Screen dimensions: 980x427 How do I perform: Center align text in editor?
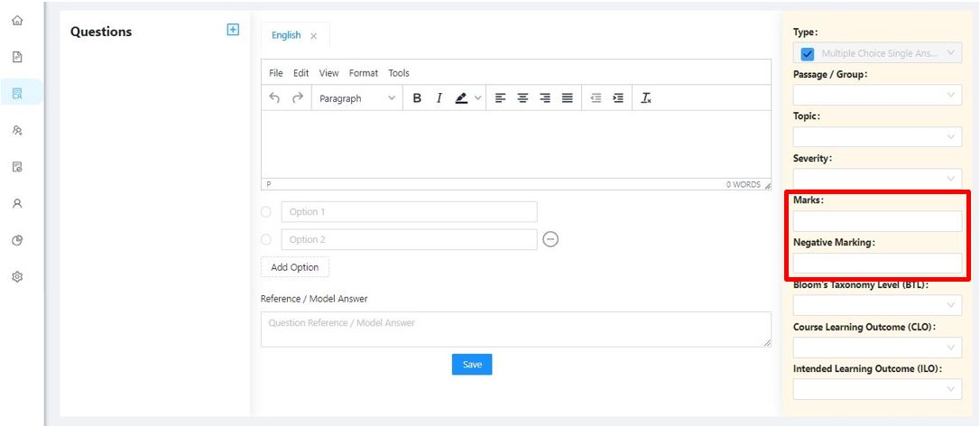522,98
